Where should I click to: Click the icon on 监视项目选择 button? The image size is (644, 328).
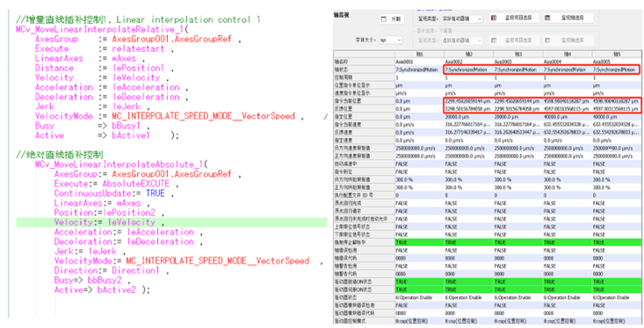pyautogui.click(x=494, y=18)
